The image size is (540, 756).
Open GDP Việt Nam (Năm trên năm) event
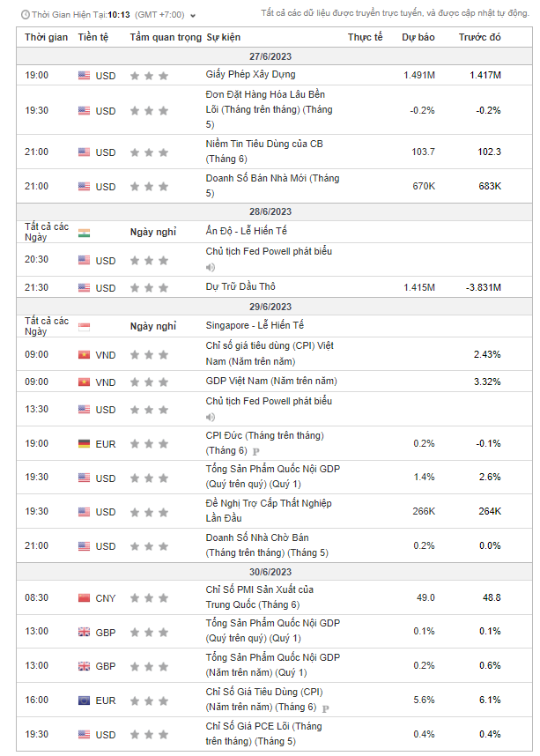[x=271, y=382]
